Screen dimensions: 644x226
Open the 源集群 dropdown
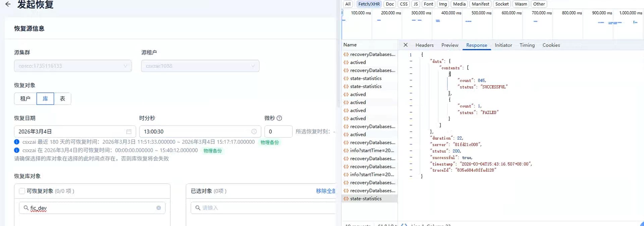tap(73, 66)
